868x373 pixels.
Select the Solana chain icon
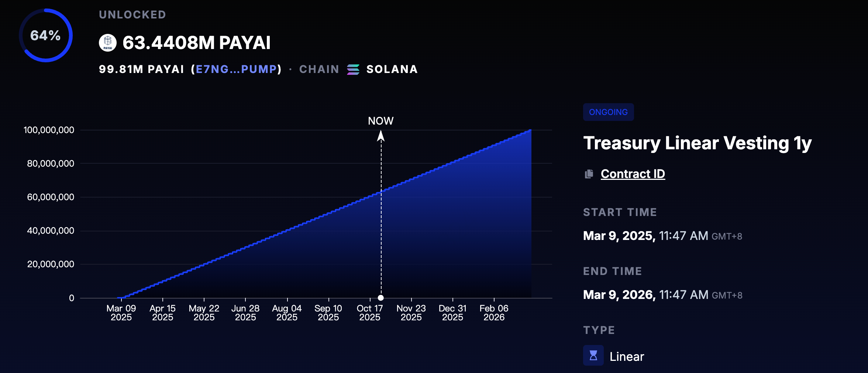(x=352, y=69)
